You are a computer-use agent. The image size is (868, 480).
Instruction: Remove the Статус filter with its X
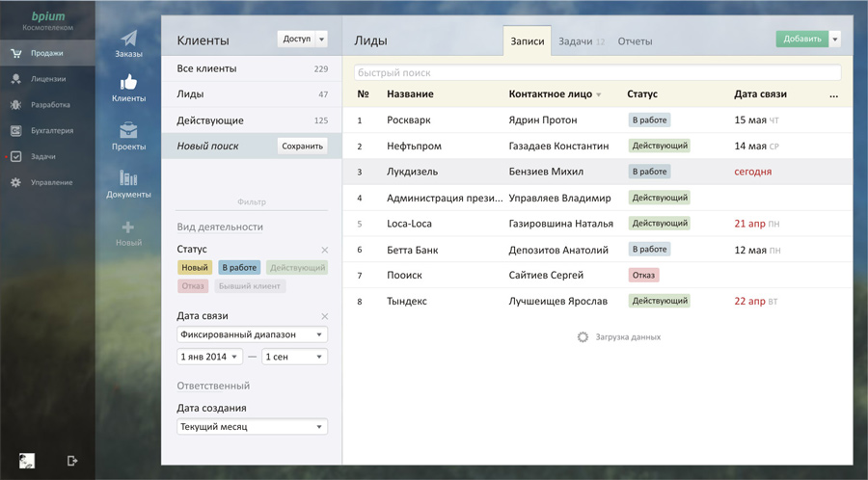325,251
